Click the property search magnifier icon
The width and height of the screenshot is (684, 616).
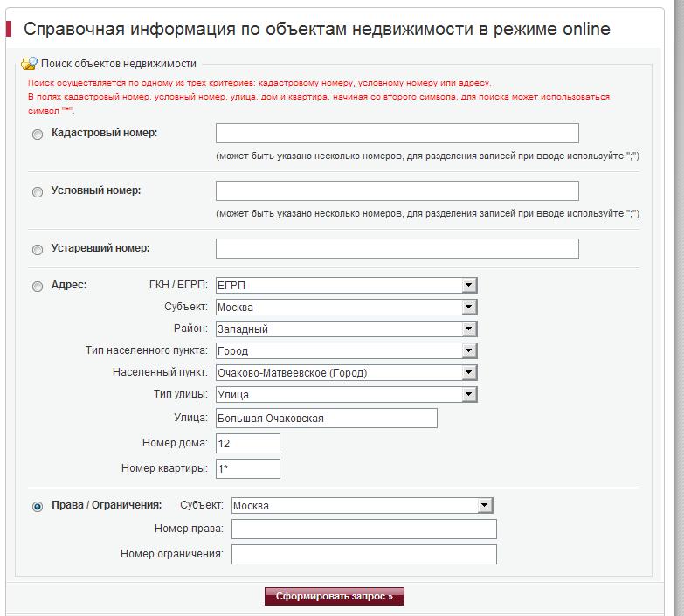tap(29, 64)
